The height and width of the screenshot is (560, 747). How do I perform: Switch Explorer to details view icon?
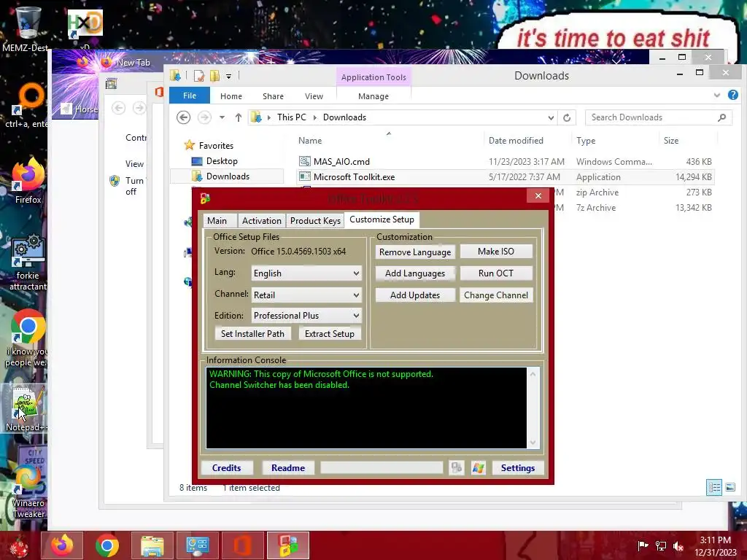714,487
